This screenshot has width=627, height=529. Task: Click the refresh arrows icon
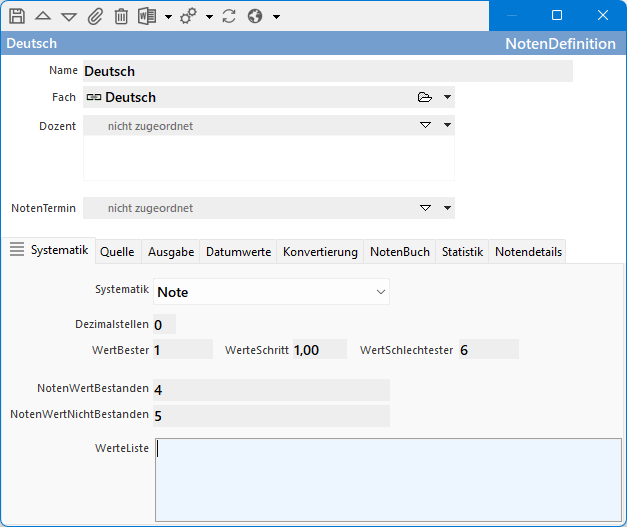pyautogui.click(x=229, y=16)
